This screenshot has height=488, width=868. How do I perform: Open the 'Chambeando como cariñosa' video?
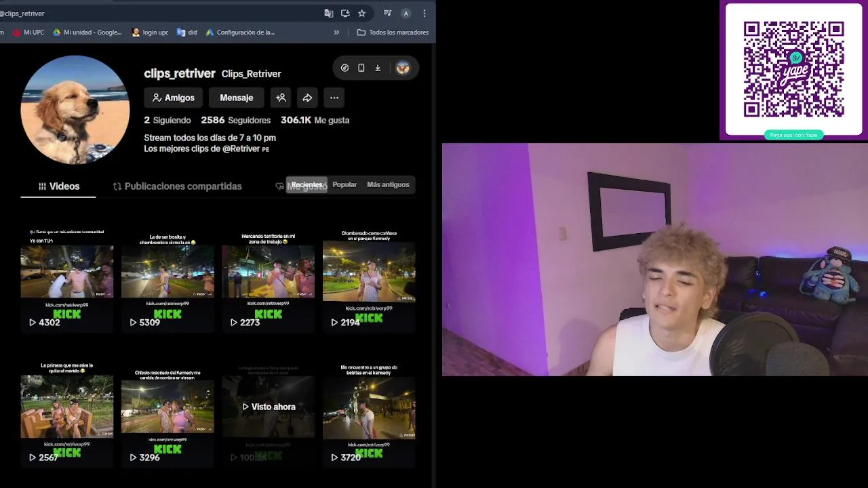coord(369,279)
